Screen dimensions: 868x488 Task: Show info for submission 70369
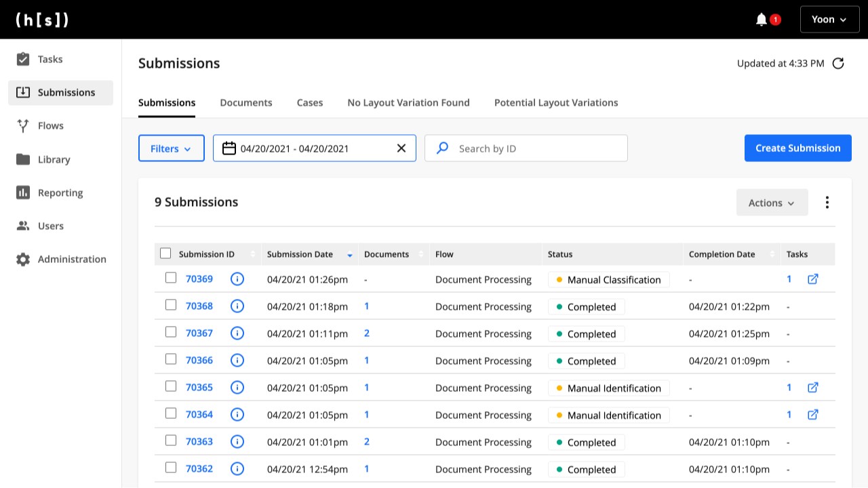[237, 279]
